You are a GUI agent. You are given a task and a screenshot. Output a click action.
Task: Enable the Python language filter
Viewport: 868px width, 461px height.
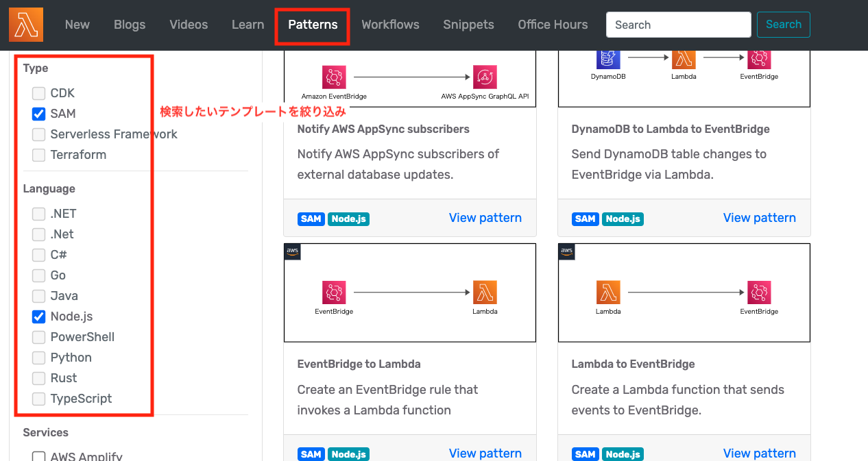coord(39,358)
